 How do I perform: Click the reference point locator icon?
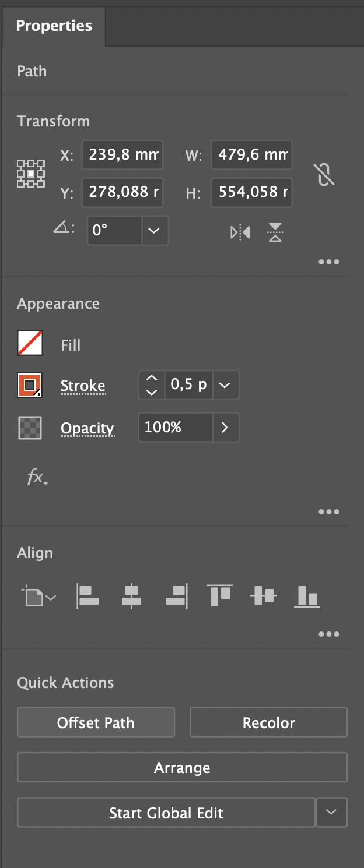(x=30, y=174)
